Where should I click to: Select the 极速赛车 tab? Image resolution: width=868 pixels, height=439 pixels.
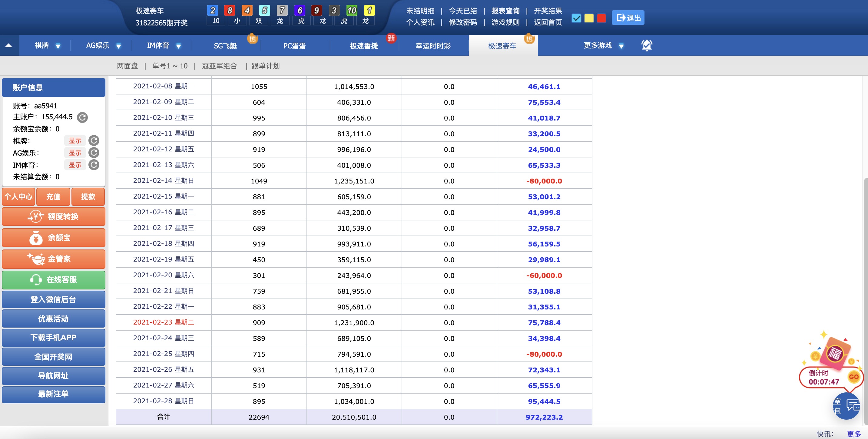(x=502, y=46)
